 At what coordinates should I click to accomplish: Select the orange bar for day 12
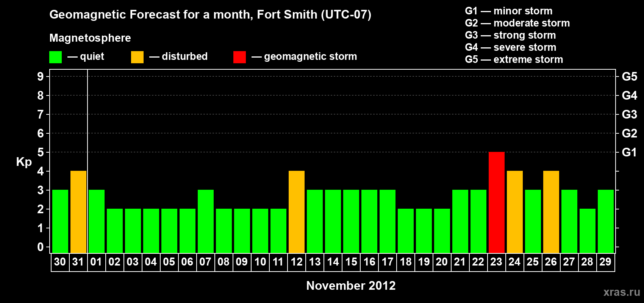[297, 212]
